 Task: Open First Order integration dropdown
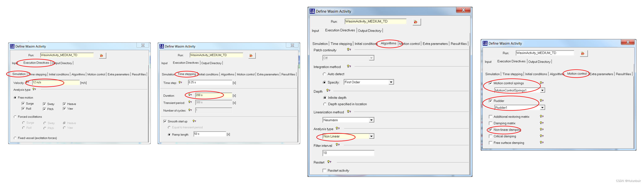coord(391,82)
